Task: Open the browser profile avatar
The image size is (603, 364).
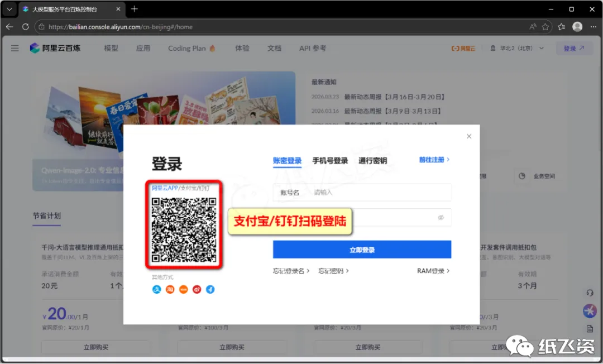Action: coord(577,27)
